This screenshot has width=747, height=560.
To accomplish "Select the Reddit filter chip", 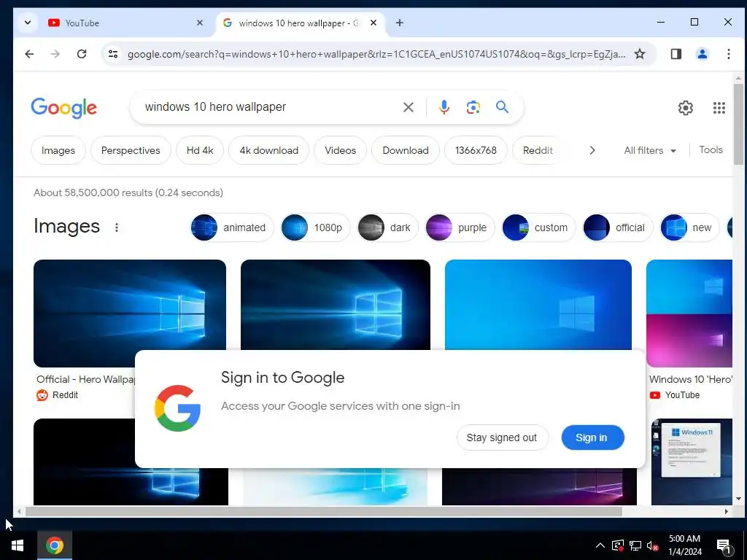I will [538, 150].
